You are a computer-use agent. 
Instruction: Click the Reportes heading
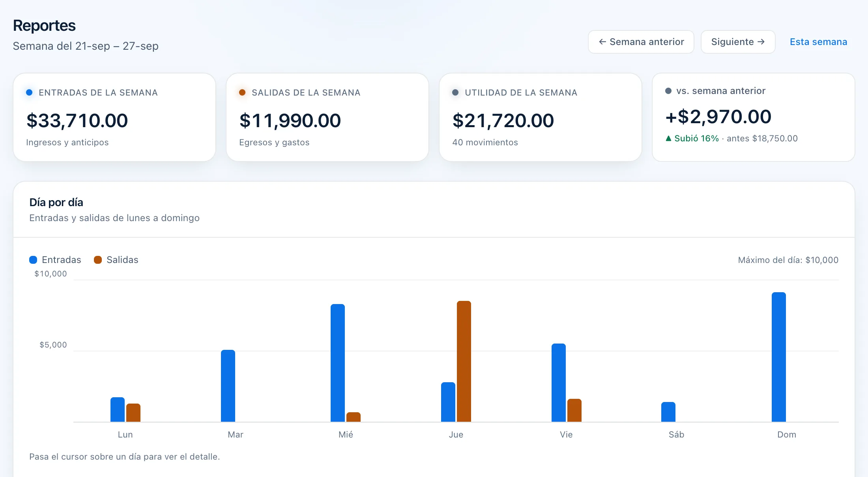click(x=44, y=26)
